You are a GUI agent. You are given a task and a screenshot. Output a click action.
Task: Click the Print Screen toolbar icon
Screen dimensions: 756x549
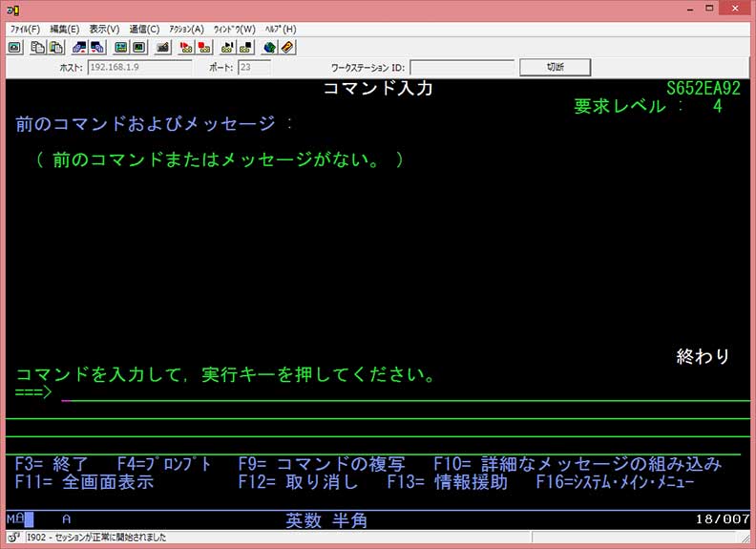click(14, 47)
